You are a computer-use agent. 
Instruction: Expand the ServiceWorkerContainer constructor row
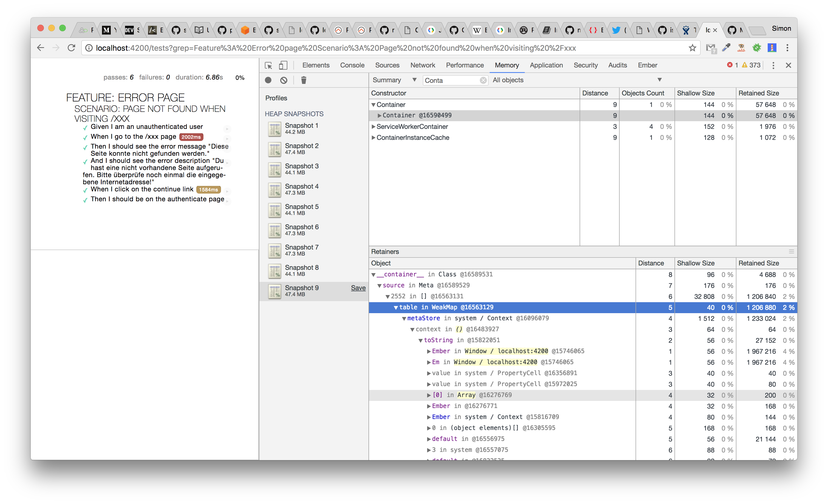click(x=373, y=127)
